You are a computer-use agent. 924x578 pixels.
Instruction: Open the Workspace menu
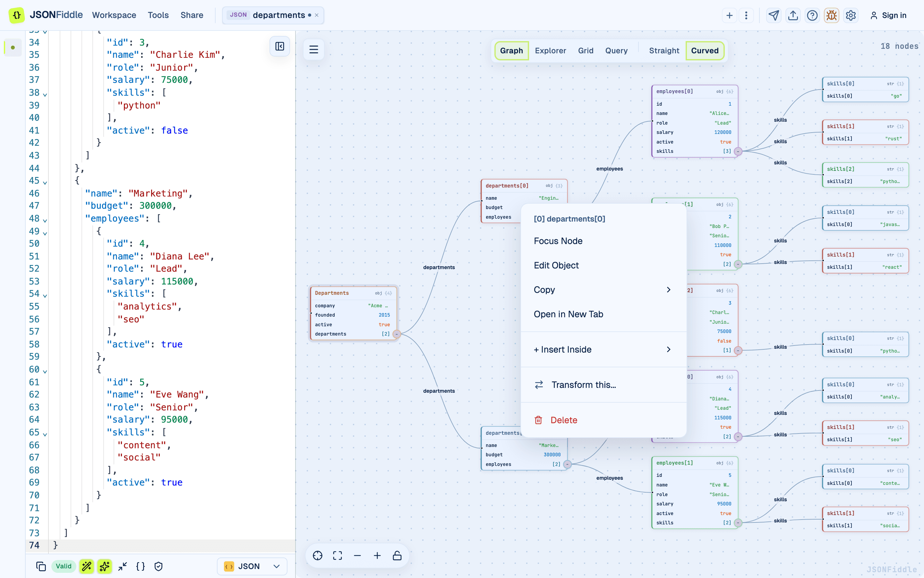114,15
